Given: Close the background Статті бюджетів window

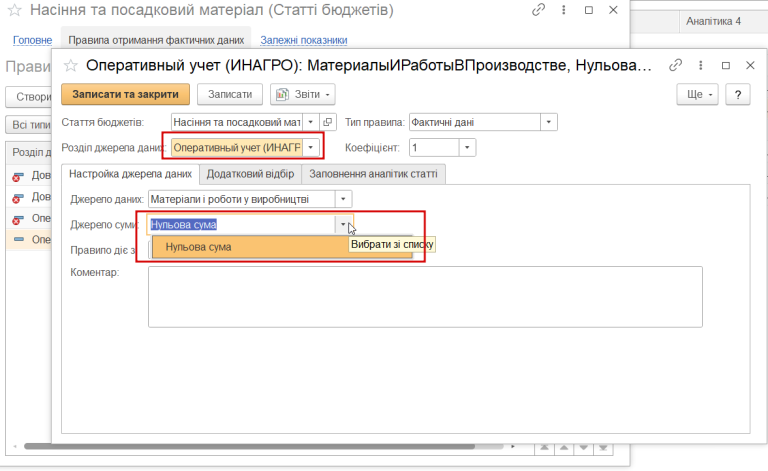Looking at the screenshot, I should pyautogui.click(x=613, y=10).
